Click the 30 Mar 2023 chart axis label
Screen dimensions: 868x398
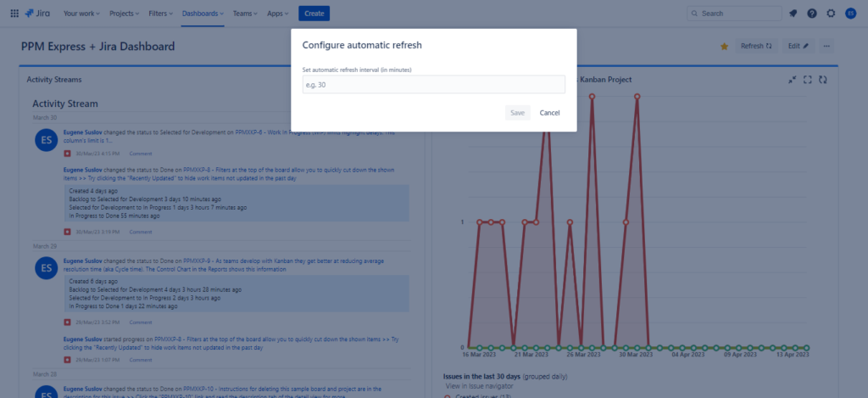point(637,354)
